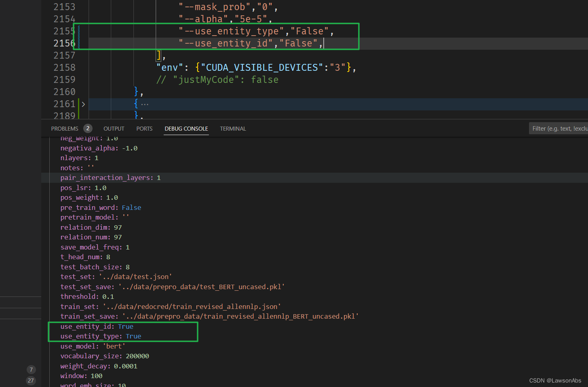This screenshot has width=588, height=387.
Task: Click the pair_interaction_layers: 1 console line
Action: coord(110,178)
